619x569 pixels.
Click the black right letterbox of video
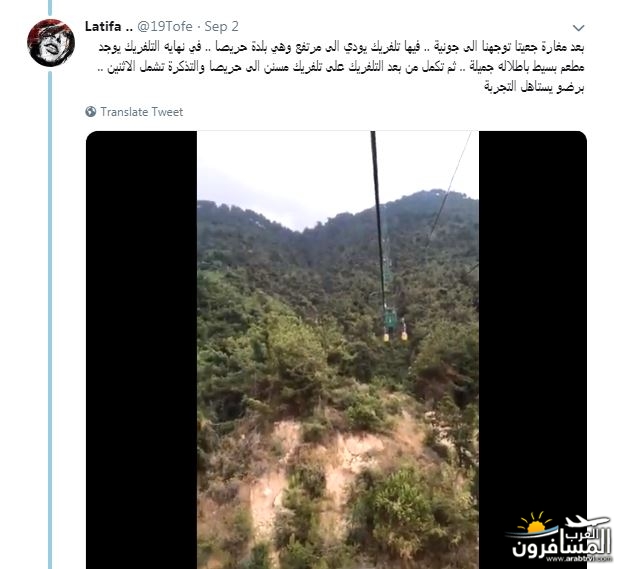(x=533, y=350)
